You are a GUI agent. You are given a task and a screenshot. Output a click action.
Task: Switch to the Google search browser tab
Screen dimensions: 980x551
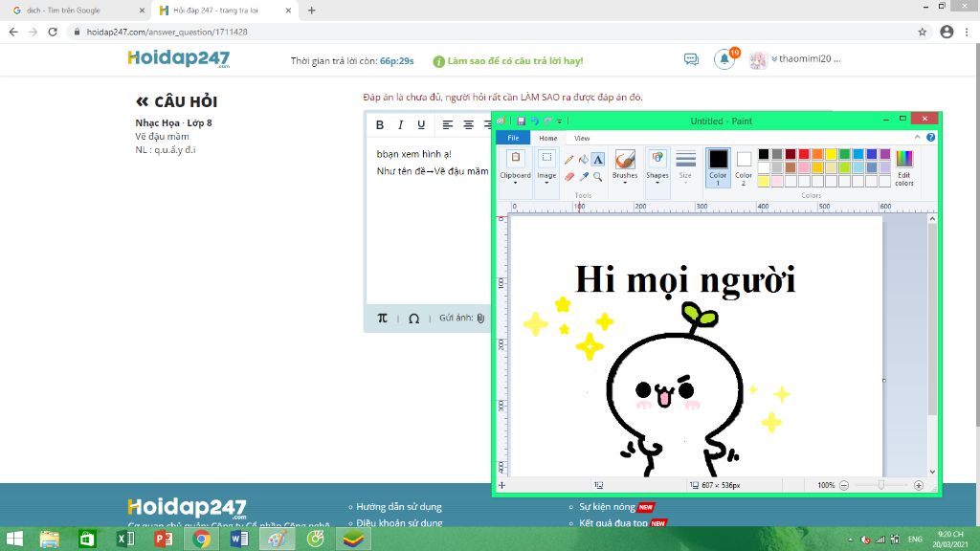tap(75, 11)
